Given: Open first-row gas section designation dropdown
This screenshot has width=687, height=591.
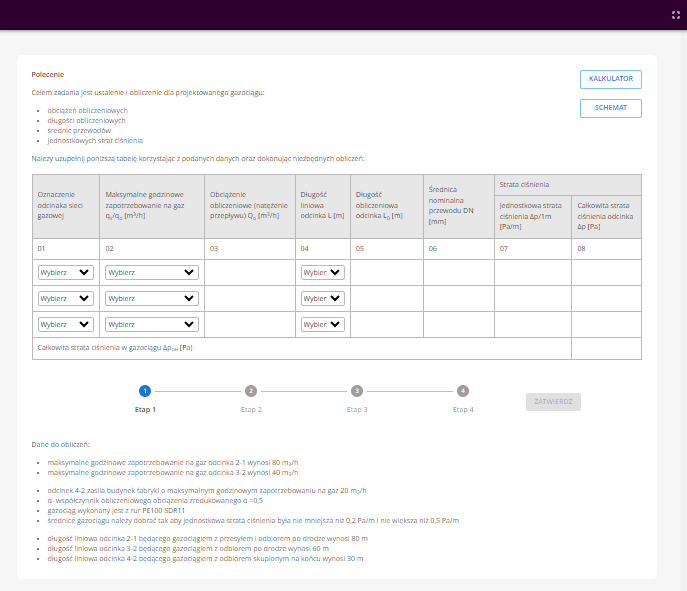Looking at the screenshot, I should 65,272.
